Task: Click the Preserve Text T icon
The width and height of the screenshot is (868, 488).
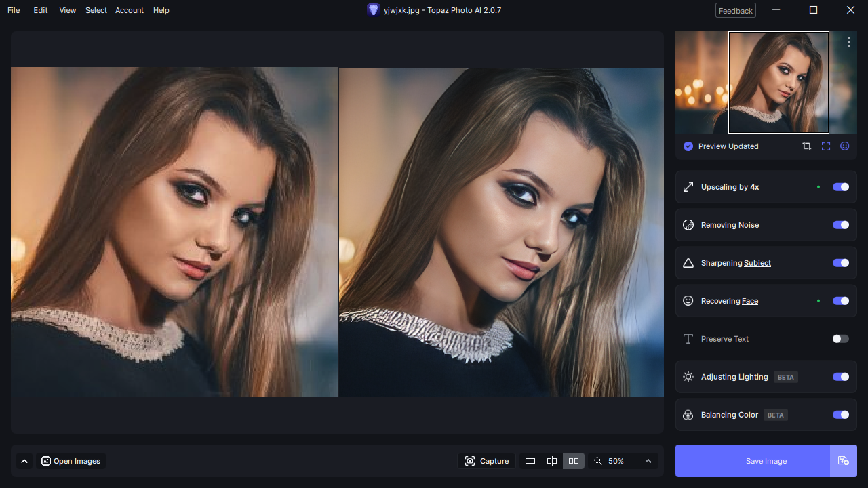Action: pyautogui.click(x=688, y=339)
